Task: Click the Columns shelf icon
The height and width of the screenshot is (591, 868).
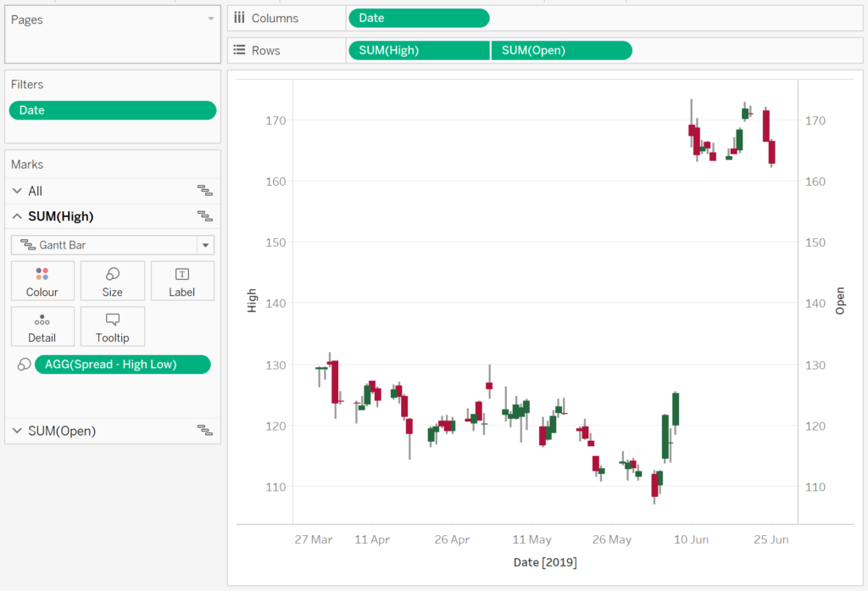Action: click(239, 18)
